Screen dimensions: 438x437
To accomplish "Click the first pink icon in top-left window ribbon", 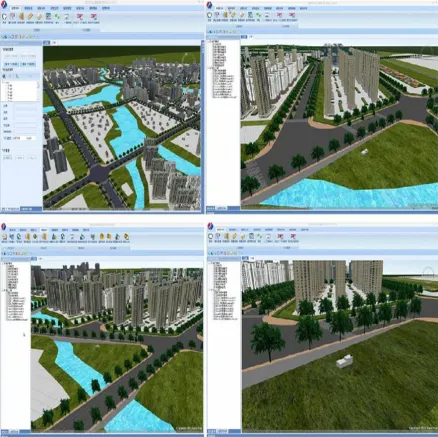I will (x=80, y=16).
